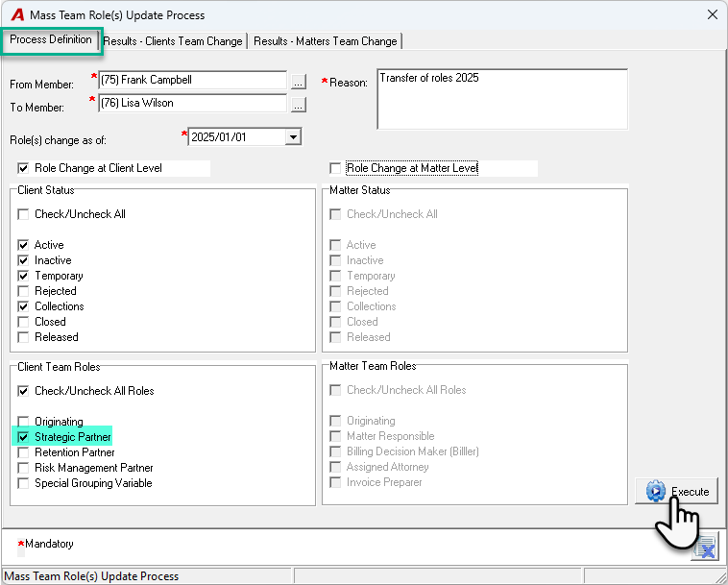728x585 pixels.
Task: Check Originating client team role
Action: point(23,422)
